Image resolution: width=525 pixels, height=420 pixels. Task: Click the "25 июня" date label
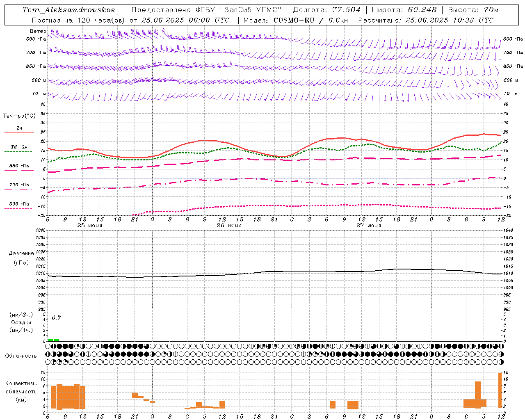click(90, 226)
